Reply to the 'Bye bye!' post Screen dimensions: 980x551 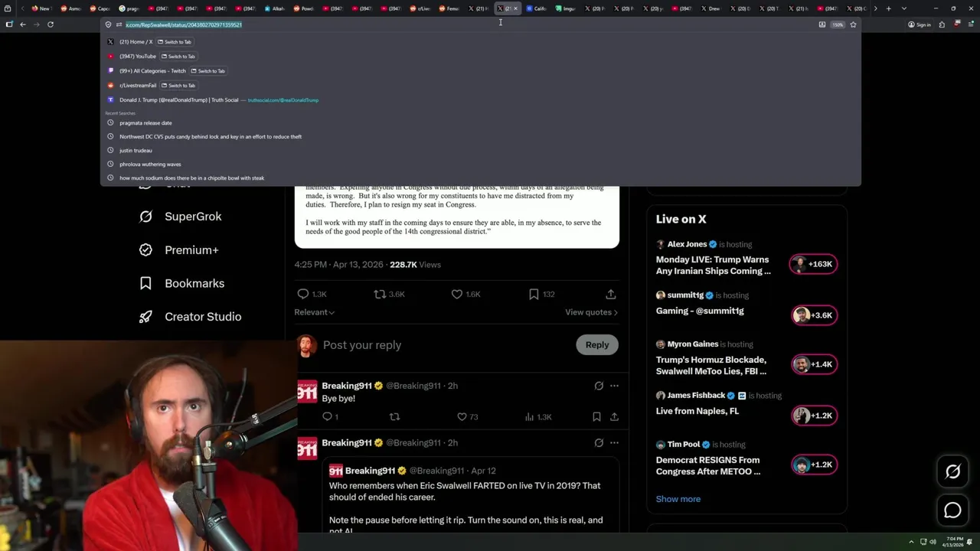point(330,417)
